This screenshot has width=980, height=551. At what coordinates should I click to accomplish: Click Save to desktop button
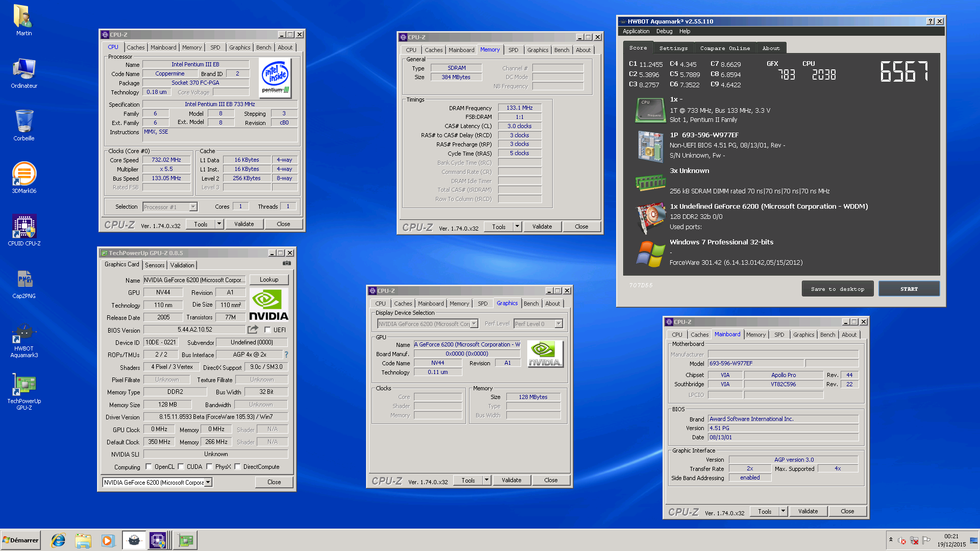click(838, 289)
